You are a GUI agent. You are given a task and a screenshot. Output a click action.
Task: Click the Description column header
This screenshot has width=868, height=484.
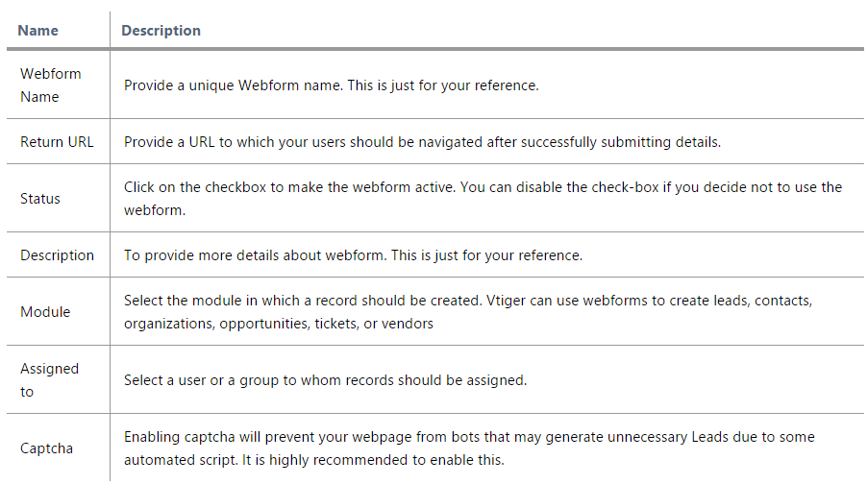point(161,31)
